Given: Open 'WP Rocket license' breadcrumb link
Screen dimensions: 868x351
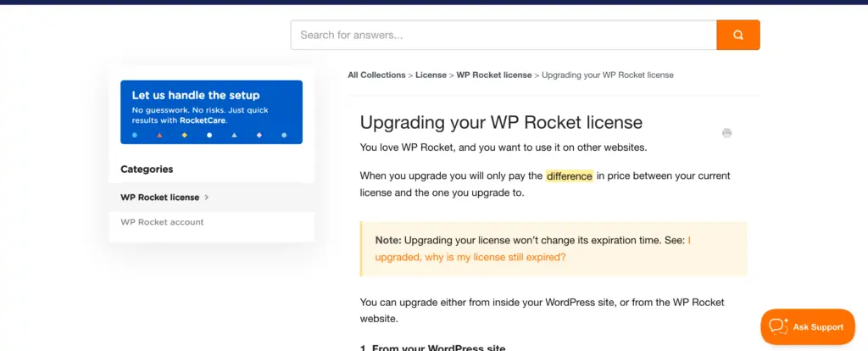Looking at the screenshot, I should [x=494, y=75].
